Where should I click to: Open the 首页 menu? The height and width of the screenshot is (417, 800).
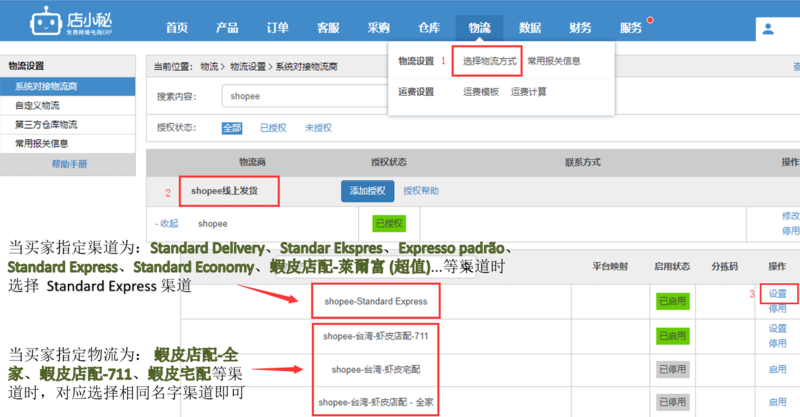177,28
